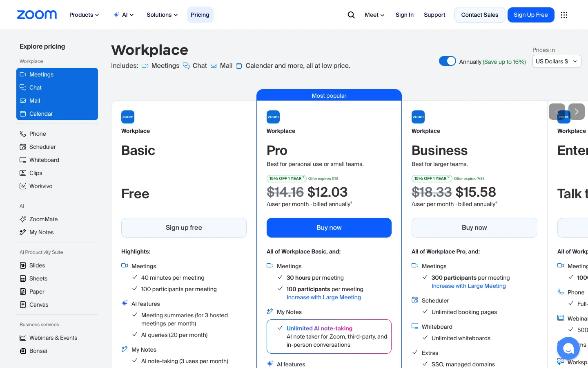Open Clips pricing from sidebar
The width and height of the screenshot is (588, 368).
pos(57,173)
